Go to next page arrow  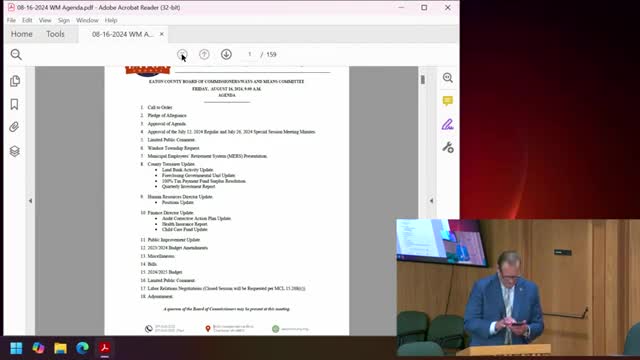pos(226,54)
